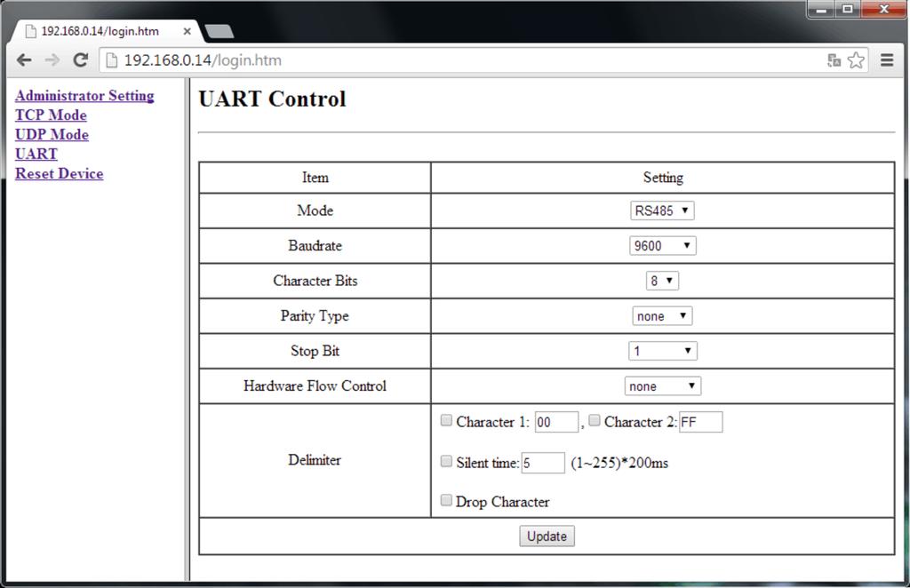The height and width of the screenshot is (588, 910).
Task: Open the Reset Device link
Action: [x=60, y=173]
